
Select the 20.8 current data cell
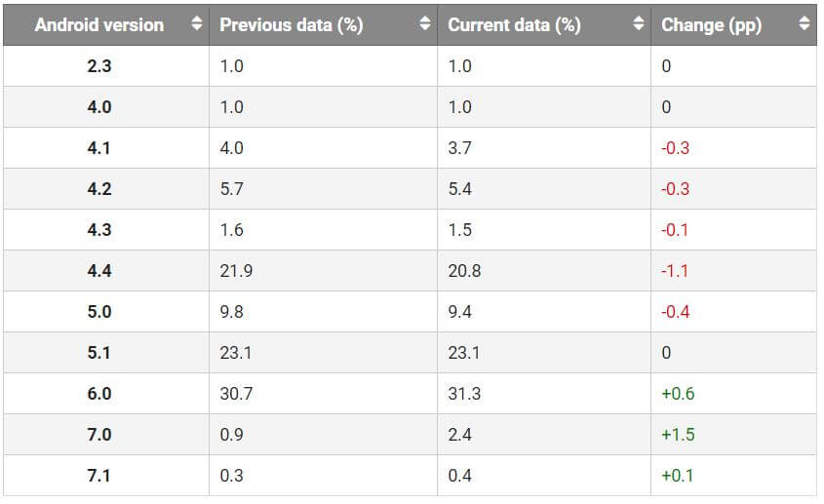(x=464, y=271)
